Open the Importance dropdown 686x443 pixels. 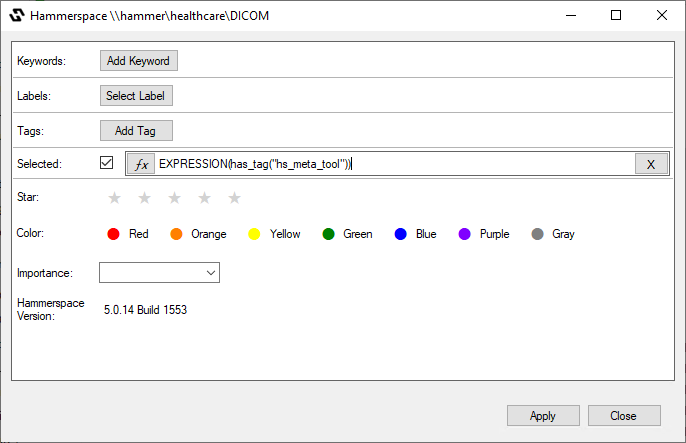click(x=159, y=272)
